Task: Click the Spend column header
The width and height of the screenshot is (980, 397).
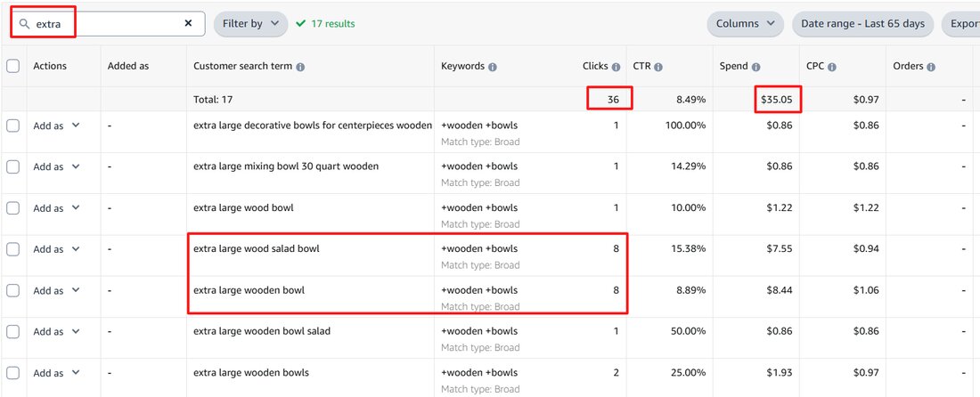Action: click(x=734, y=66)
